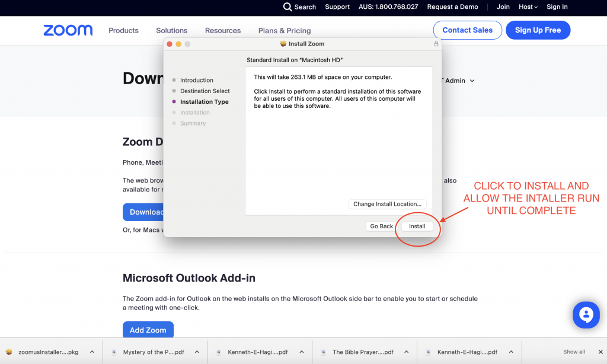Select the Destination Select installer step

tap(205, 91)
